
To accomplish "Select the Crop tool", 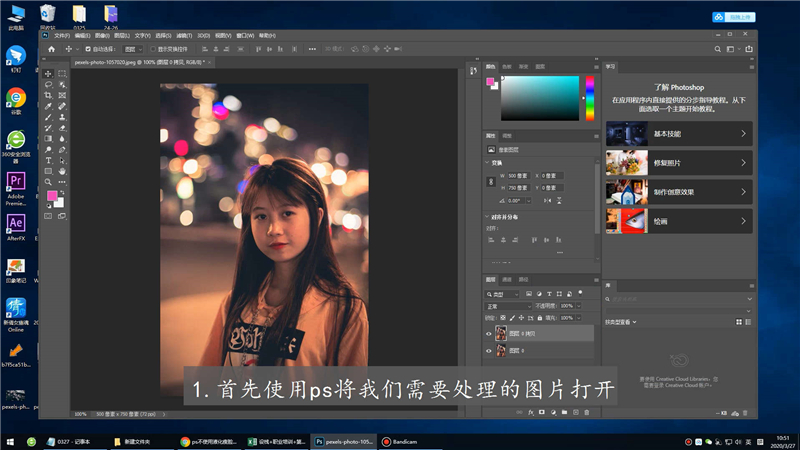I will pos(48,95).
